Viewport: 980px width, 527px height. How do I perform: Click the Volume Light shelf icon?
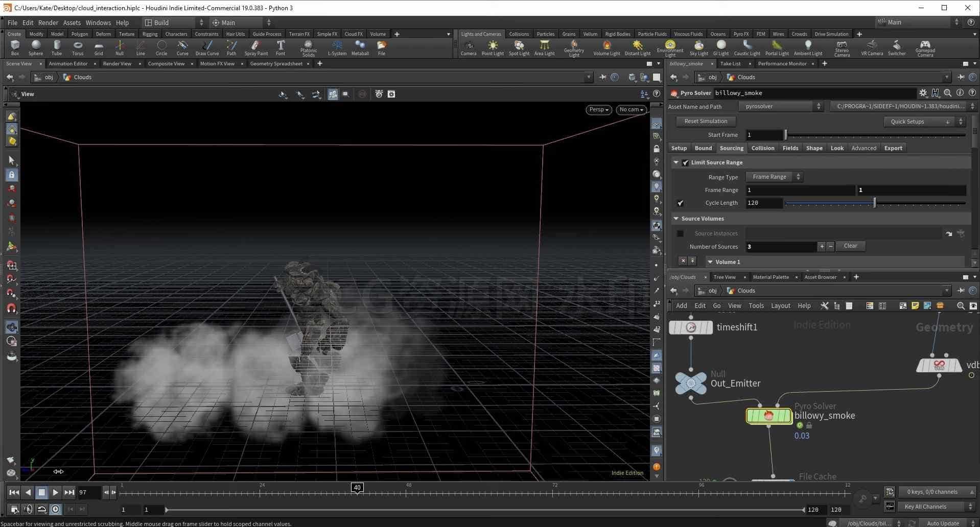click(x=606, y=48)
